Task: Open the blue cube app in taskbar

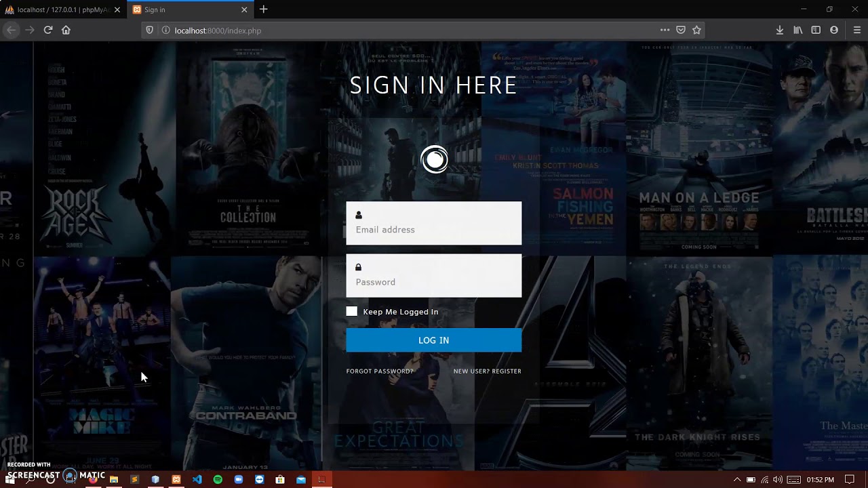Action: point(155,480)
